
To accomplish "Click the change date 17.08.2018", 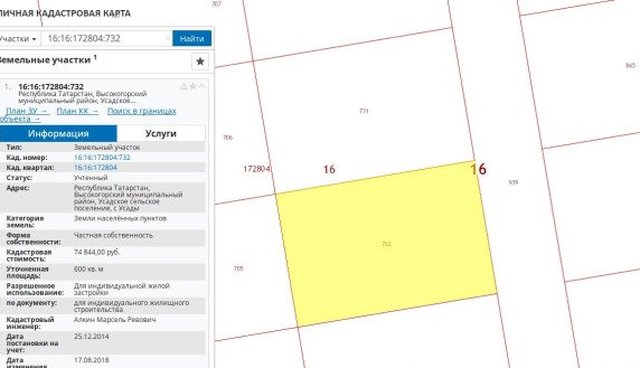I will pyautogui.click(x=91, y=360).
